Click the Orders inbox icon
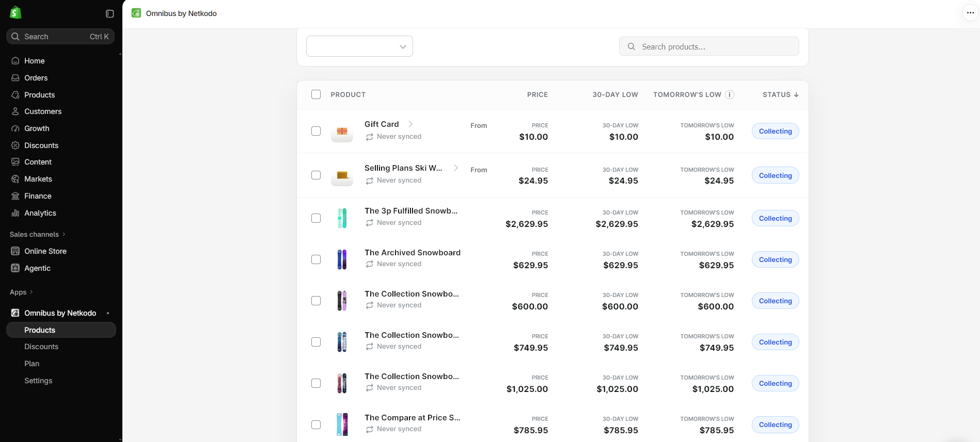980x442 pixels. (15, 78)
